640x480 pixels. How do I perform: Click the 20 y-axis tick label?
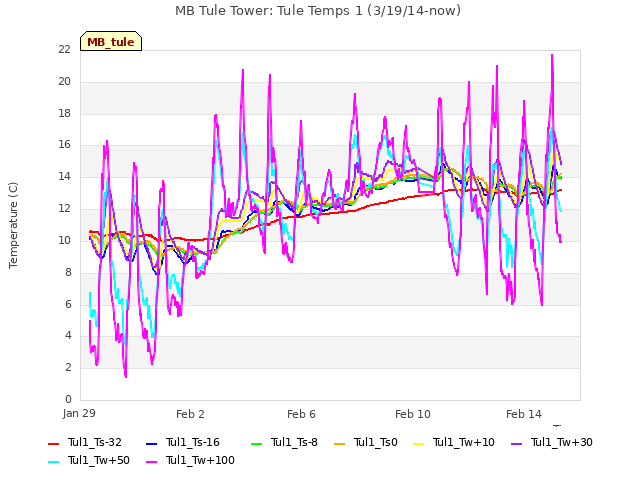[x=64, y=81]
